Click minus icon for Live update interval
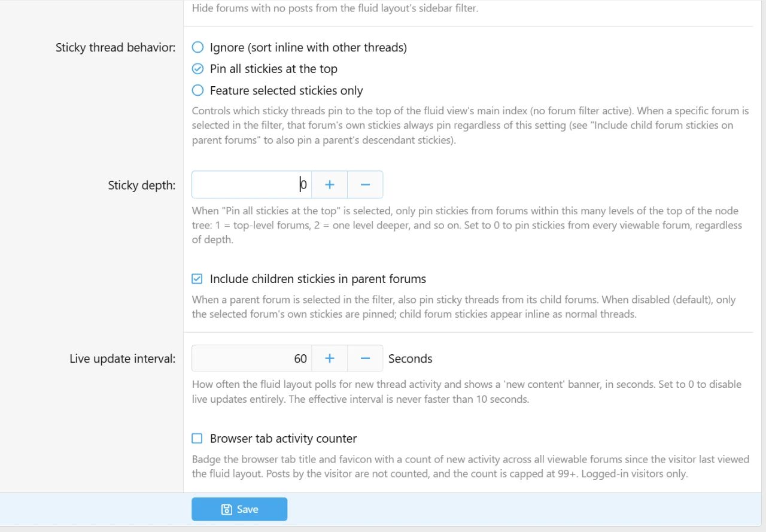This screenshot has height=532, width=766. coord(365,358)
